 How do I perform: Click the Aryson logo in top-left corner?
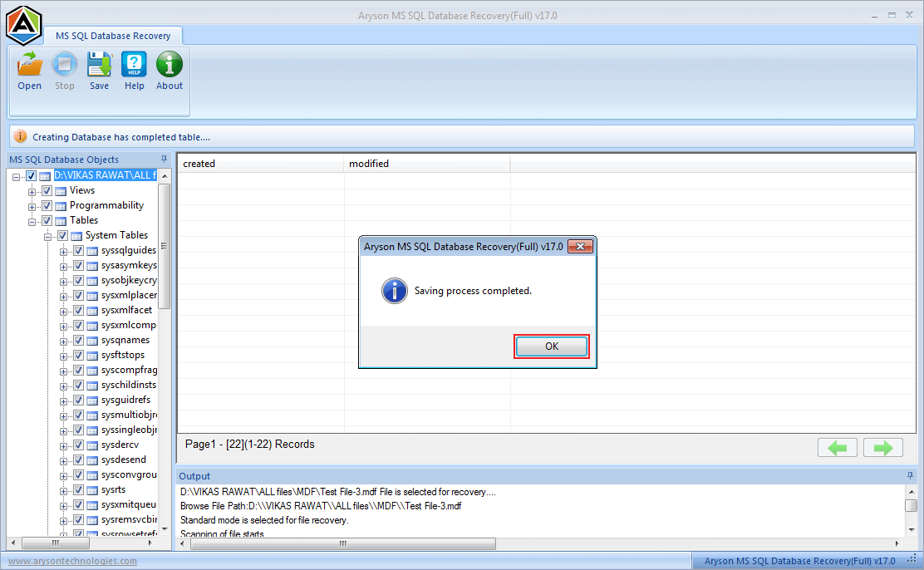coord(23,24)
